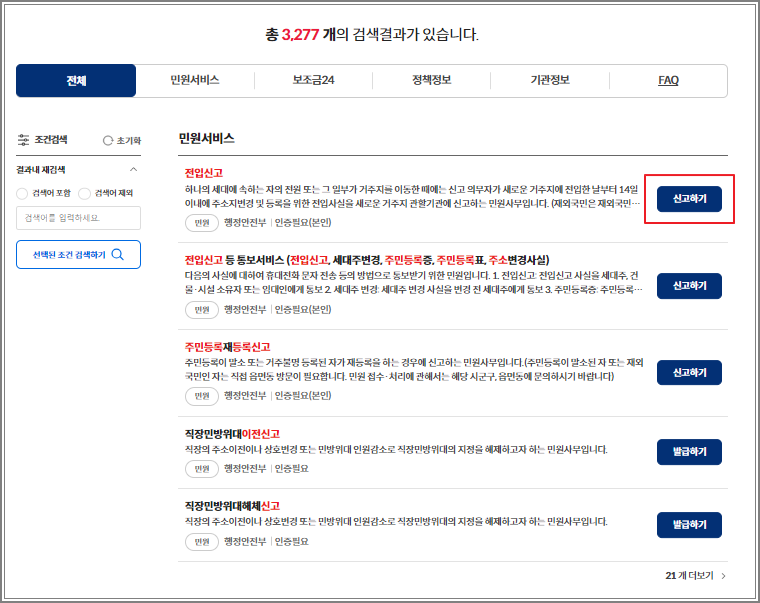Click 신고하기 for 전입신고
Image resolution: width=760 pixels, height=603 pixels.
[689, 199]
